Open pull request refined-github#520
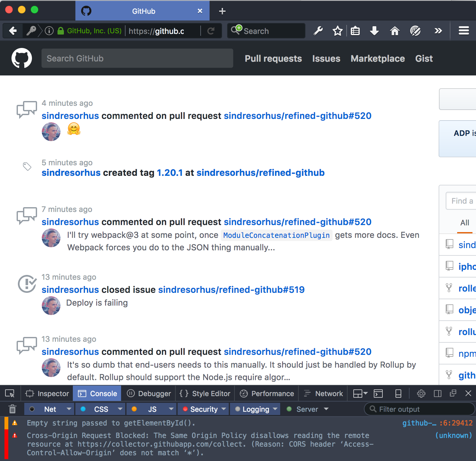Screen dimensions: 476x461 (x=297, y=115)
